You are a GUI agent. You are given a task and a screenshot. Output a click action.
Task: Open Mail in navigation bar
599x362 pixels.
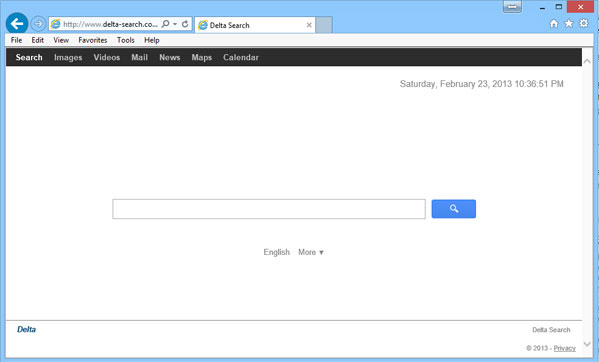click(x=139, y=57)
